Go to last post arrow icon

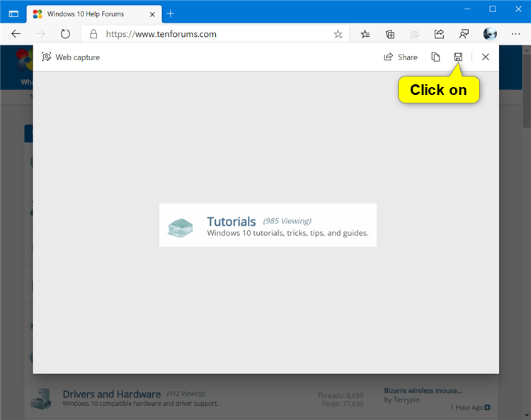tap(487, 407)
